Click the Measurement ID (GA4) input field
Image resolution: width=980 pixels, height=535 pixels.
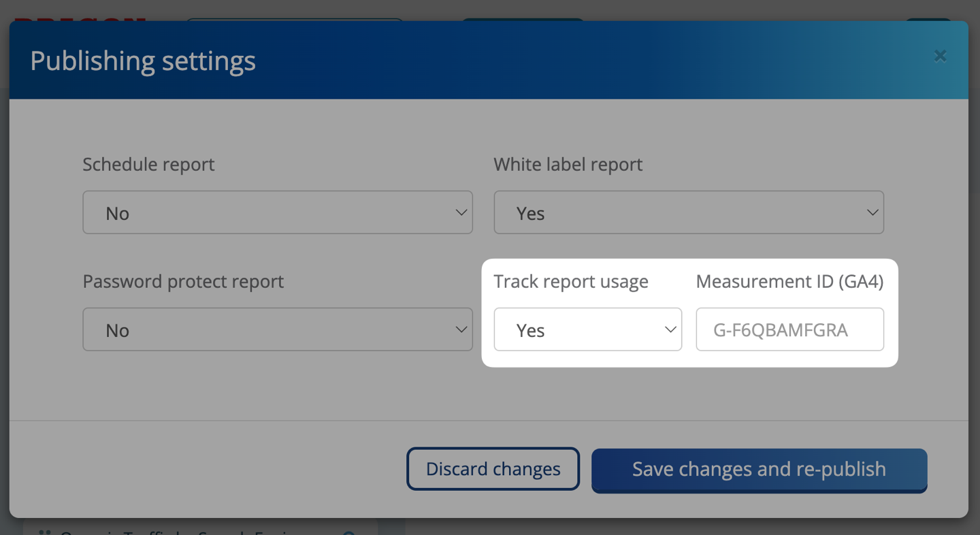[x=790, y=329]
